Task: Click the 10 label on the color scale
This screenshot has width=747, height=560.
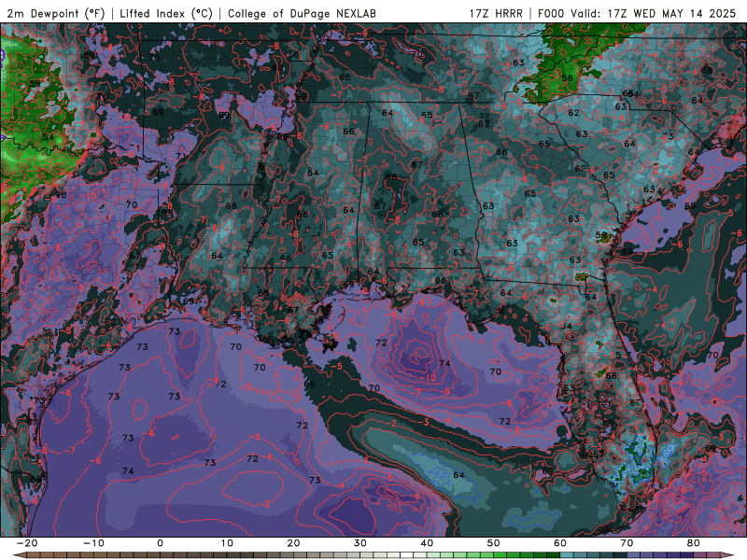Action: point(227,543)
